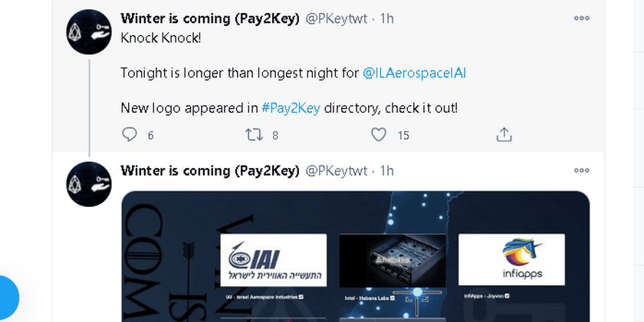
Task: Click the share icon under the first tweet
Action: pyautogui.click(x=504, y=135)
